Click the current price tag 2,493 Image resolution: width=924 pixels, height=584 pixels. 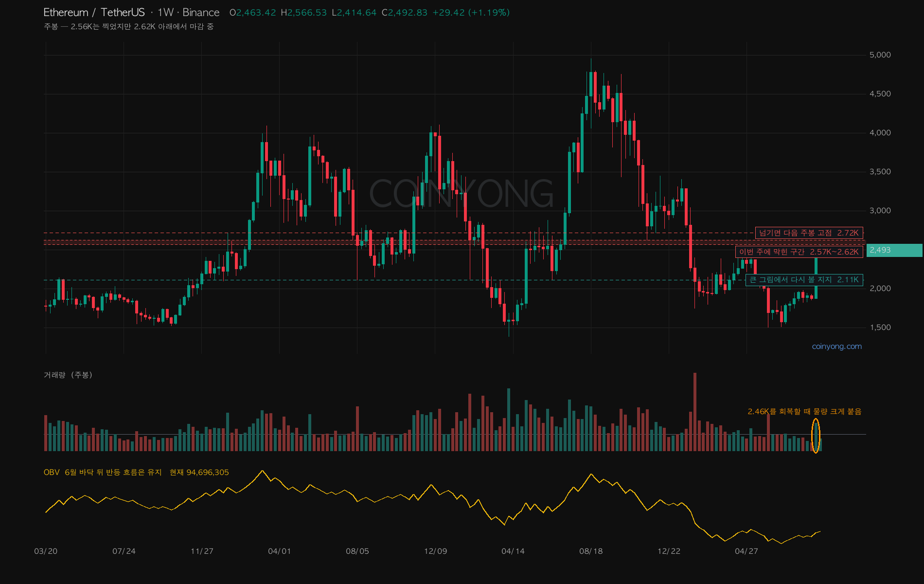(x=895, y=250)
